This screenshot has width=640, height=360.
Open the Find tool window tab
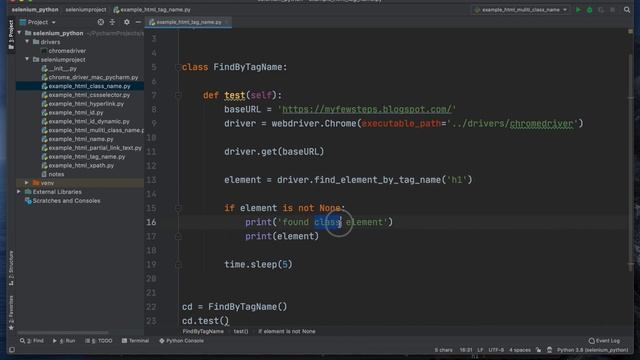[32, 341]
